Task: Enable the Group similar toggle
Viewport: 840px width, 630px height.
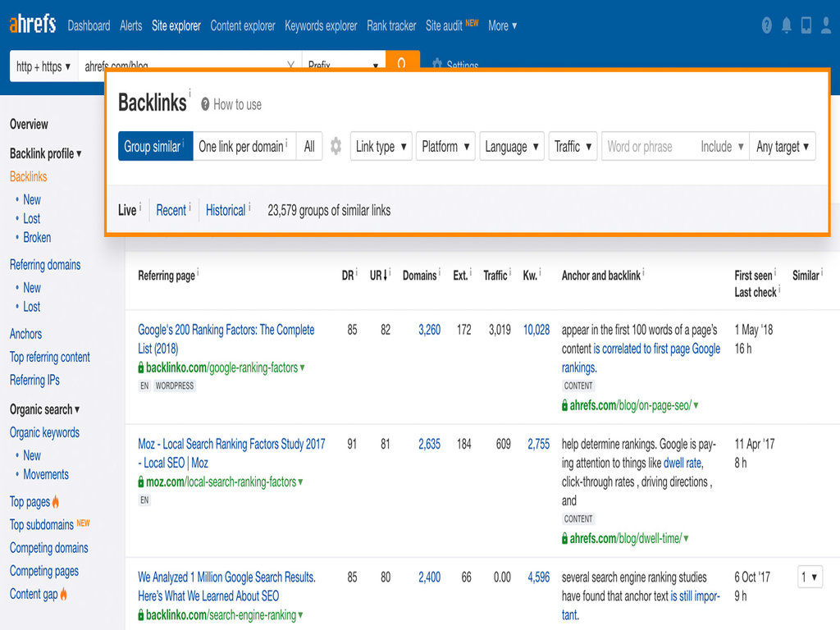Action: tap(155, 146)
